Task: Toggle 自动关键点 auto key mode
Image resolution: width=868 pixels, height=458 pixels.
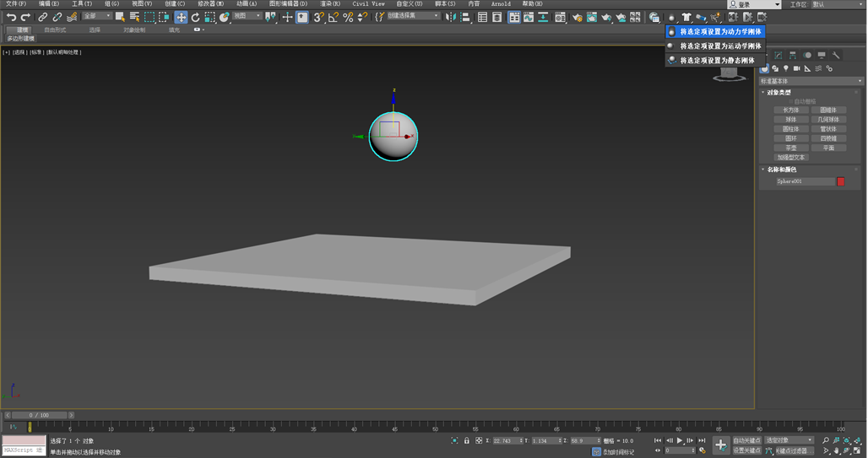Action: 746,440
